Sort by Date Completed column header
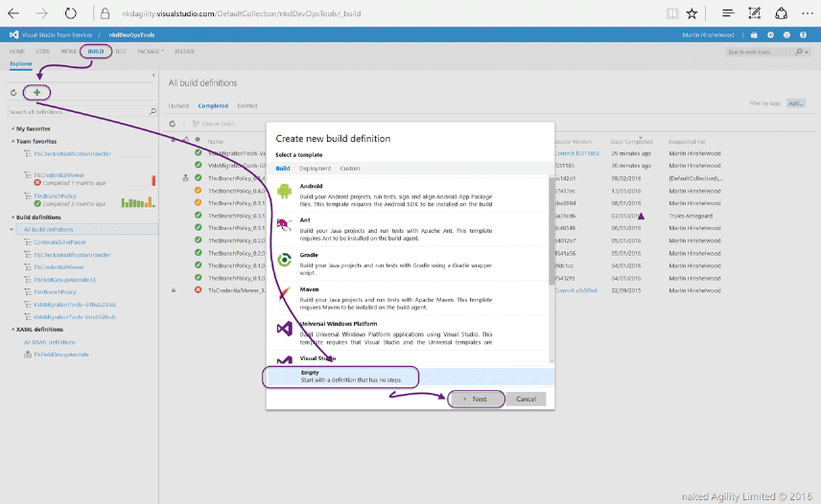The image size is (821, 504). click(631, 142)
